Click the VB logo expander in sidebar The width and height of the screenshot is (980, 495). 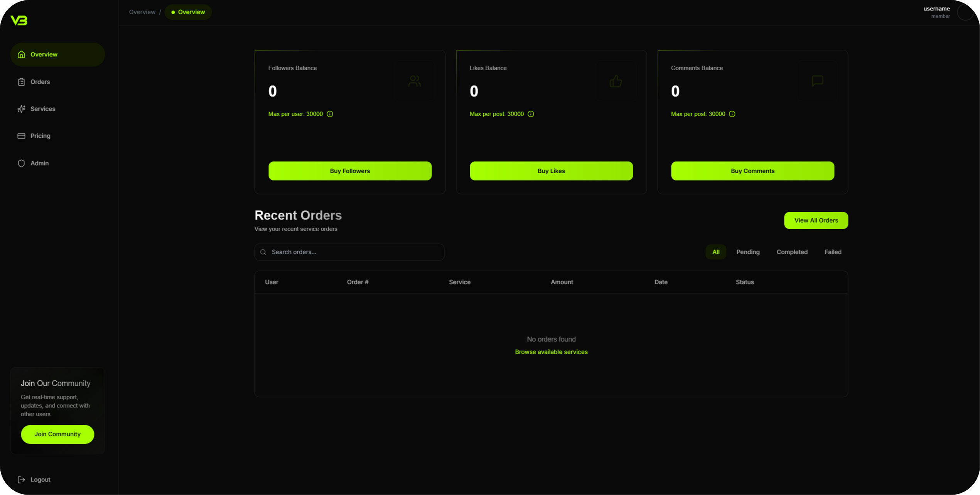pos(19,20)
